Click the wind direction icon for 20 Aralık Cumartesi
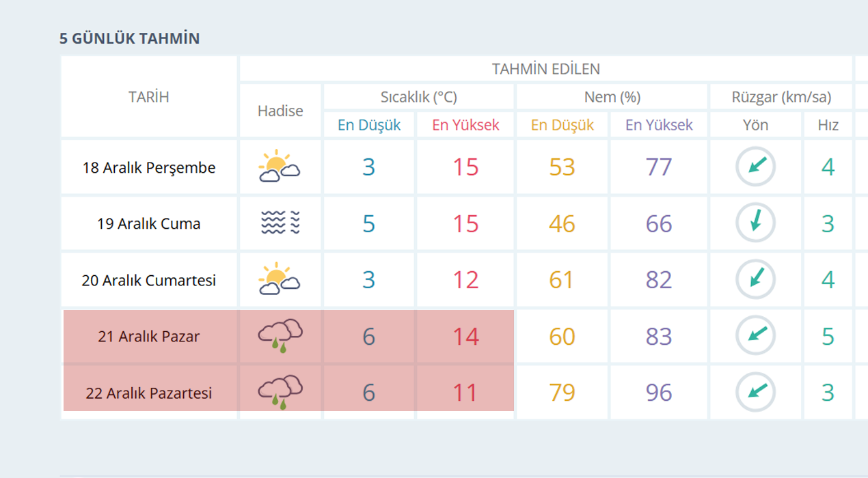Viewport: 868px width, 478px height. (755, 279)
